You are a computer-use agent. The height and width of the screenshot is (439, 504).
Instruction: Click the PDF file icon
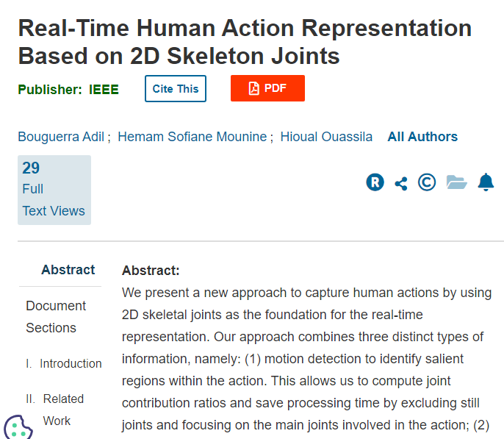[254, 88]
